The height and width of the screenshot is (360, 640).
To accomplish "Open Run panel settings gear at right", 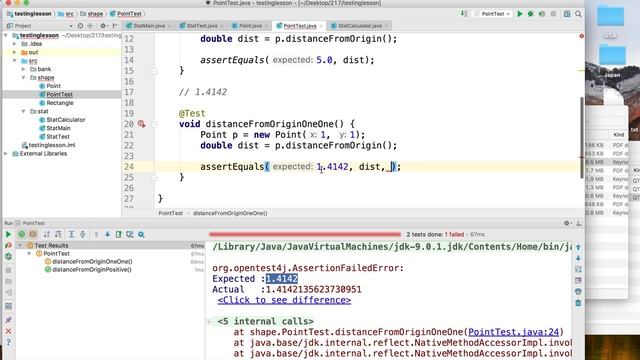I will (567, 223).
